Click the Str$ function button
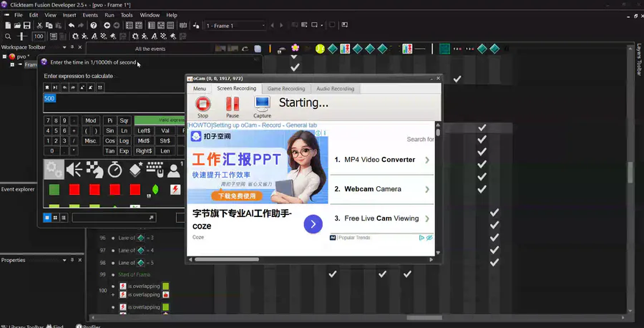Viewport: 644px width, 328px height. [x=165, y=140]
